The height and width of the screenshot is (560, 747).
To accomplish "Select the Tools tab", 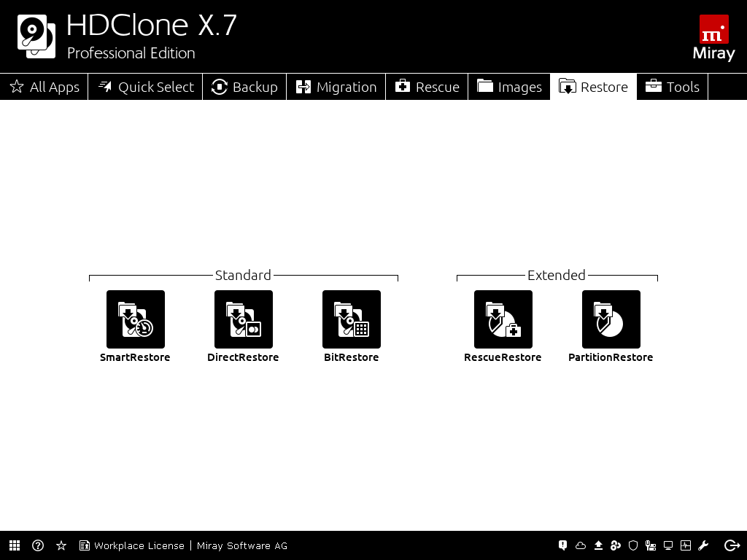I will click(672, 87).
